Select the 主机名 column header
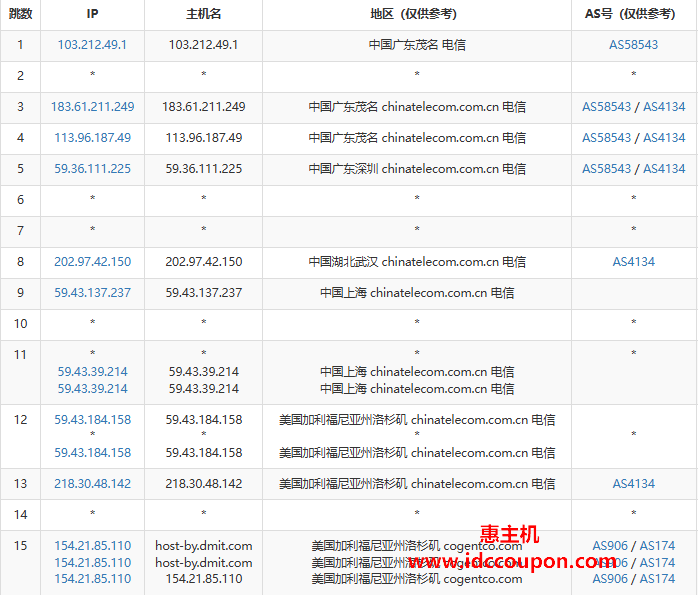Screen dimensions: 698x595 (203, 15)
